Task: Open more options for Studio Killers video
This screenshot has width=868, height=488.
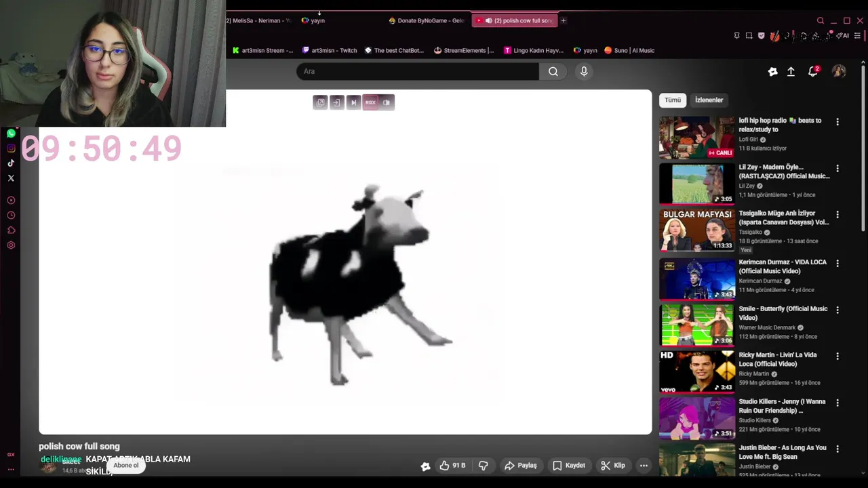Action: pyautogui.click(x=837, y=403)
